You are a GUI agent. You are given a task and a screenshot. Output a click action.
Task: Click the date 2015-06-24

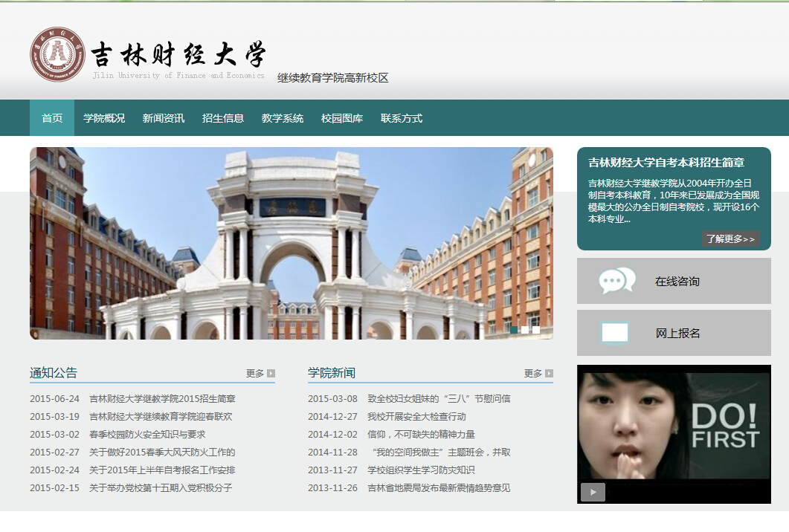(x=54, y=399)
